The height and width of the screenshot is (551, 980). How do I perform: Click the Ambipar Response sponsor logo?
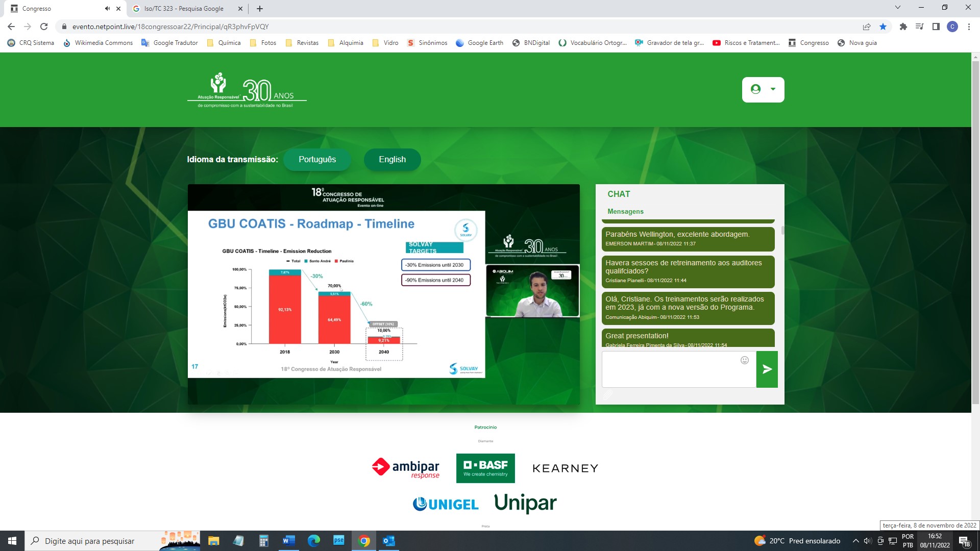[x=406, y=467]
